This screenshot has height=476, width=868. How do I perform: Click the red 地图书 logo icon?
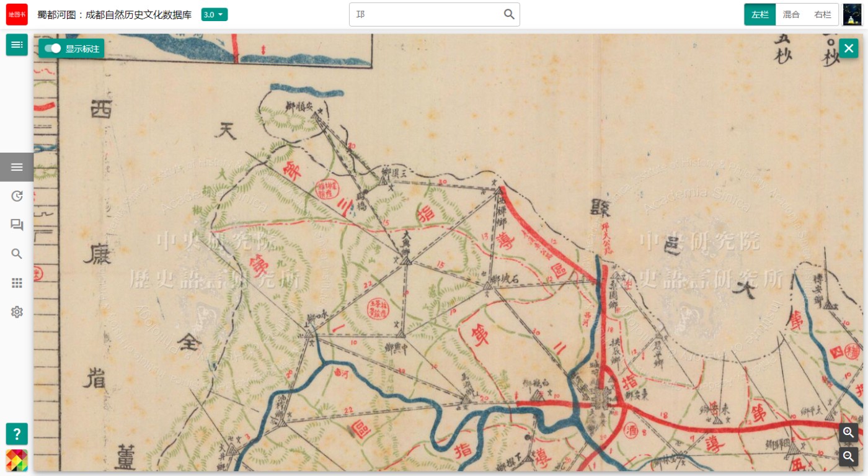coord(17,14)
